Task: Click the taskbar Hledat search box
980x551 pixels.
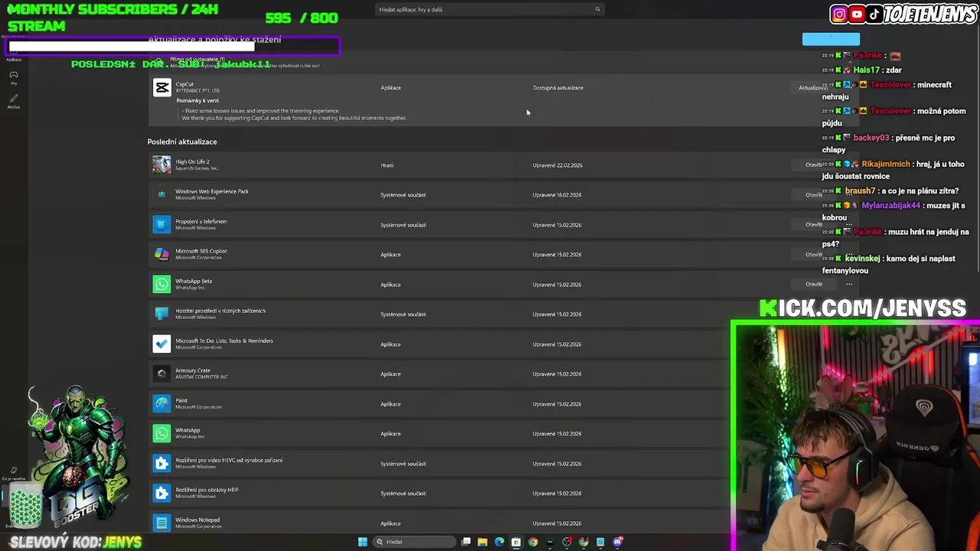Action: coord(414,542)
